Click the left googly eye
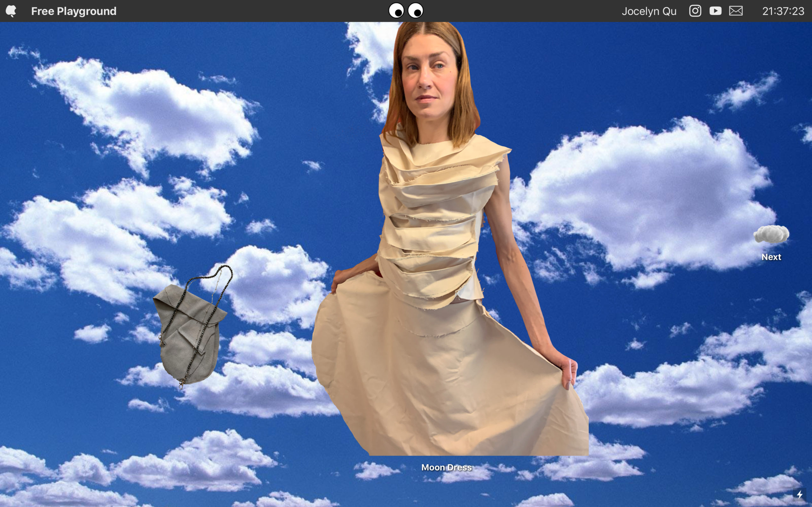The height and width of the screenshot is (507, 812). (x=396, y=11)
